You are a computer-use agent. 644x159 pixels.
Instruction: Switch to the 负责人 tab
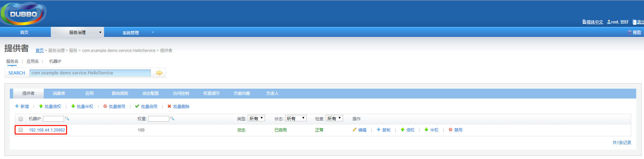273,93
